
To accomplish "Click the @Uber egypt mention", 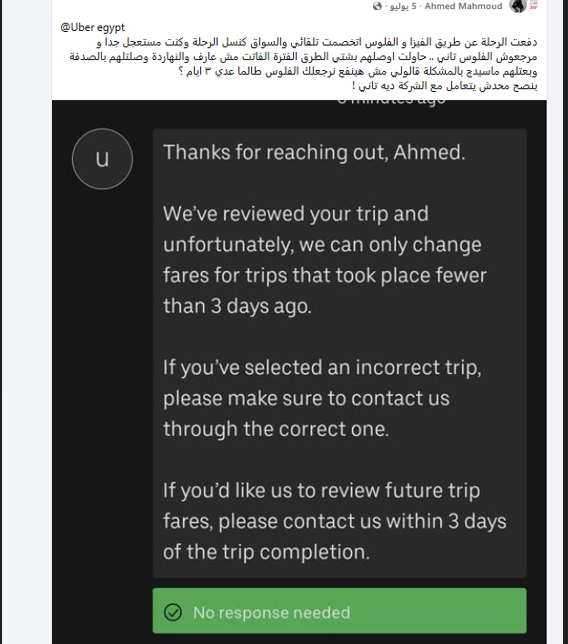I will (x=92, y=28).
